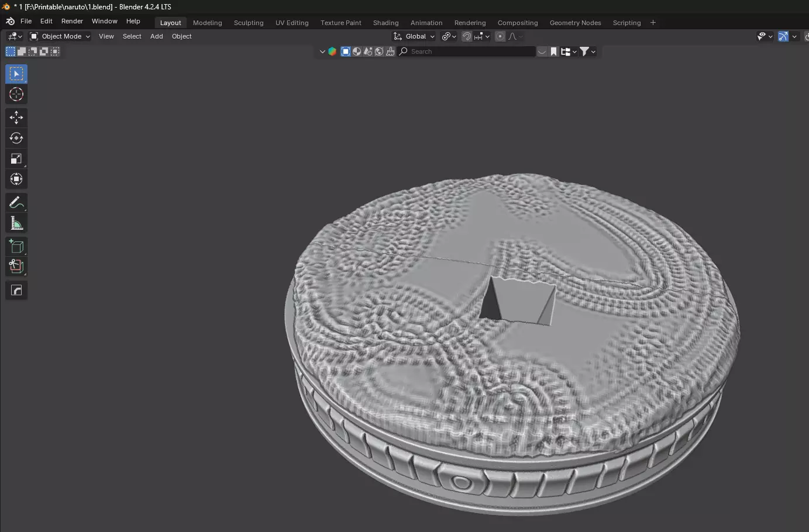Click the rounded-corner tool icon in the toolbar
The image size is (809, 532).
pos(16,290)
